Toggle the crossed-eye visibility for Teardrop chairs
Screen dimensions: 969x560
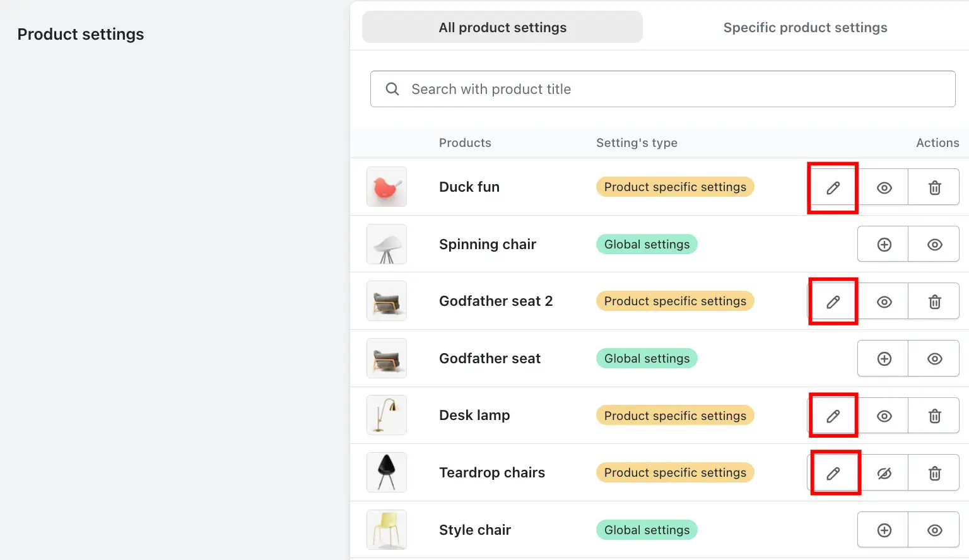(884, 472)
